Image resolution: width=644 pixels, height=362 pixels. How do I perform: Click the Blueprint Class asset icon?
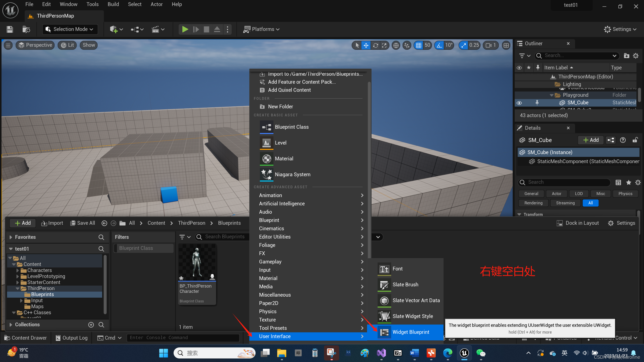[266, 127]
